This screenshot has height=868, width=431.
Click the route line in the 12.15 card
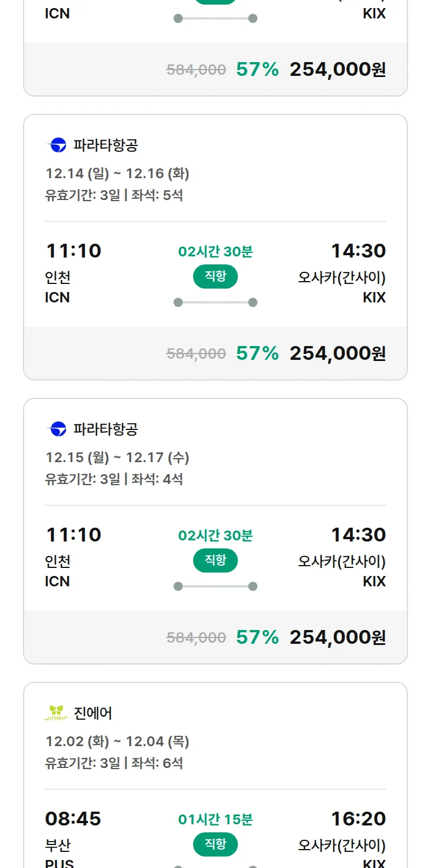215,586
